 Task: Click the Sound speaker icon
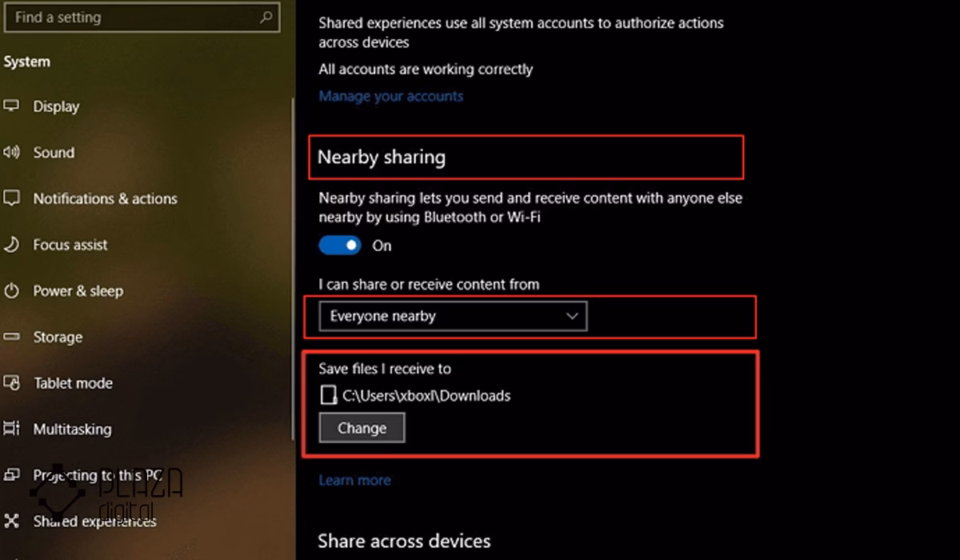pos(11,152)
